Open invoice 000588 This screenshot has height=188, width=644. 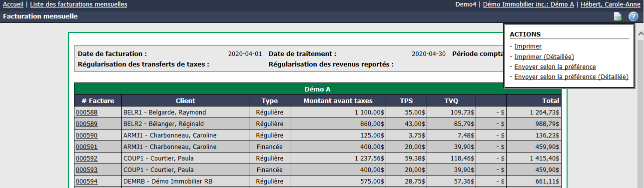coord(86,112)
